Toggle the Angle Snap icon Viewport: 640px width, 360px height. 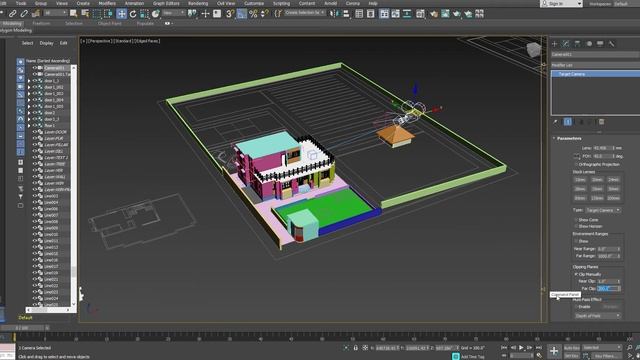point(242,14)
